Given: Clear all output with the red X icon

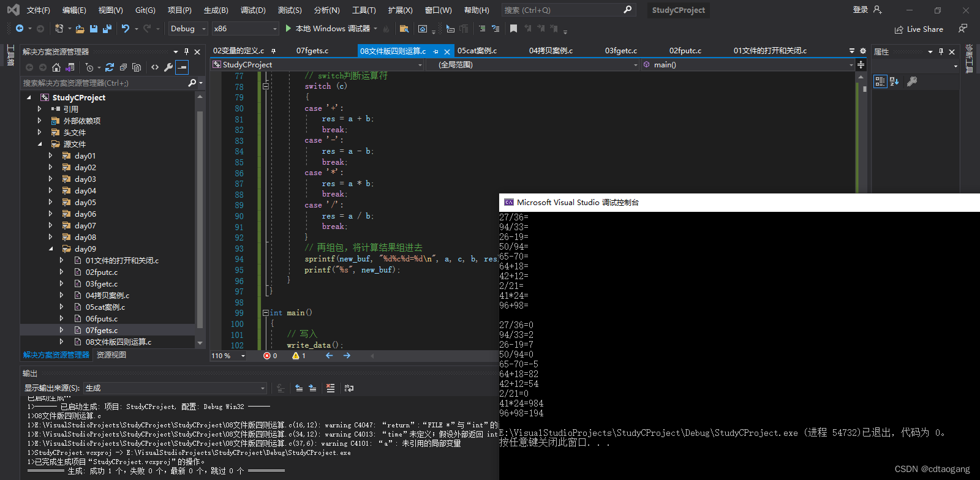Looking at the screenshot, I should [331, 388].
